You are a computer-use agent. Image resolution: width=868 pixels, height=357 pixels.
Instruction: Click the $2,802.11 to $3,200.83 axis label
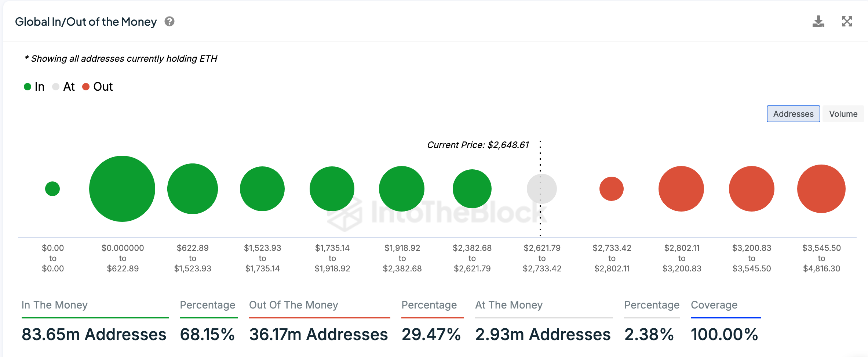pos(682,258)
